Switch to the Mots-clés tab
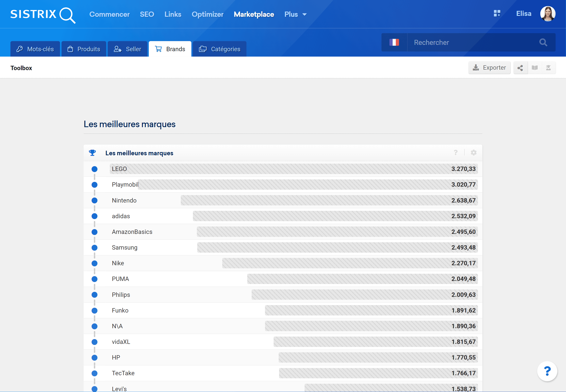The width and height of the screenshot is (566, 392). 35,49
